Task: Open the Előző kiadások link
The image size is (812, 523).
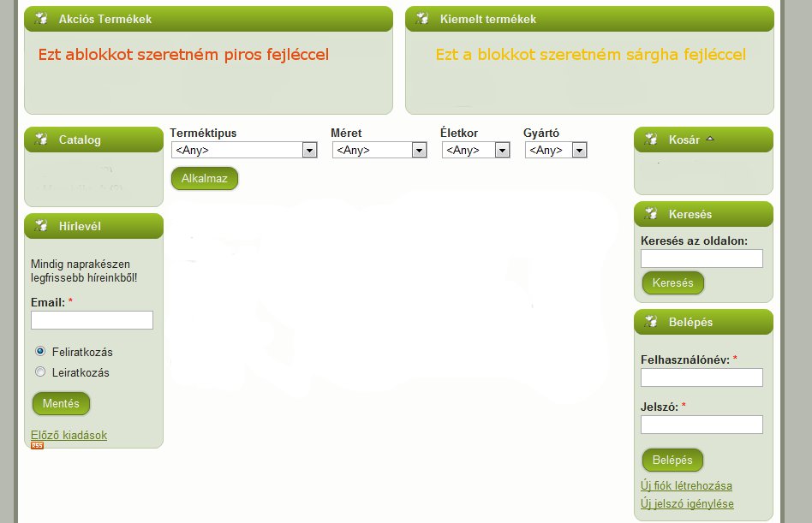Action: [x=69, y=435]
